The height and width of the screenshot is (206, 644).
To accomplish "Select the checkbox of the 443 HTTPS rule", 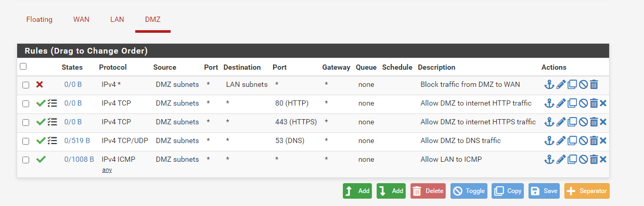I will point(25,122).
